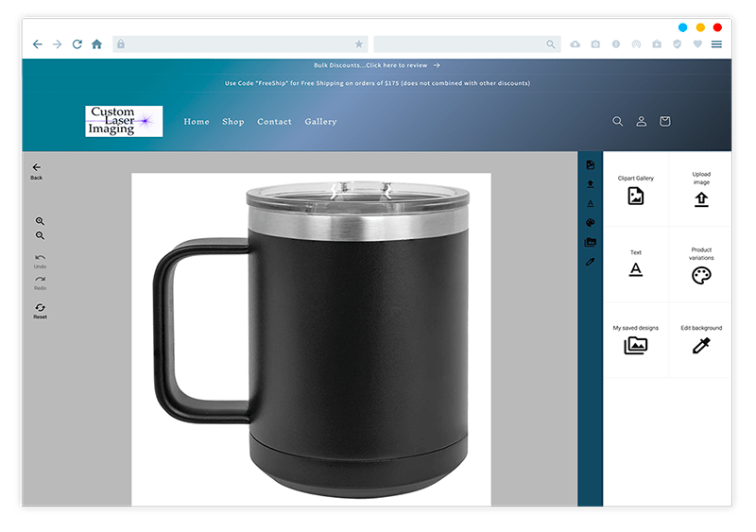756x532 pixels.
Task: Undo the last design change
Action: click(x=40, y=261)
